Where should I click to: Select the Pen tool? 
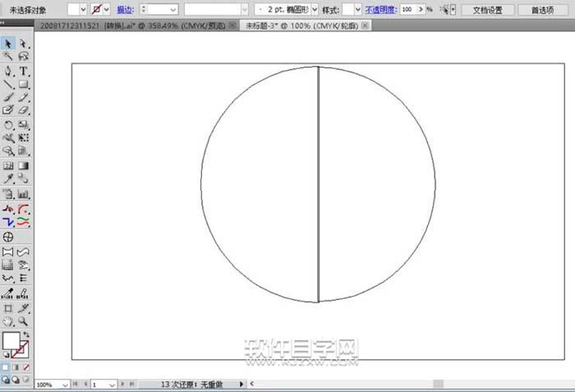[x=8, y=71]
